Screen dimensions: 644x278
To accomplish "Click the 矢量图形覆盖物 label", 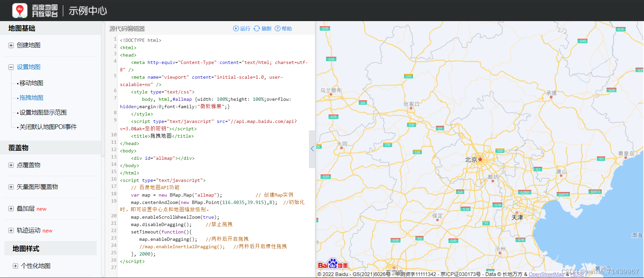I will (37, 187).
